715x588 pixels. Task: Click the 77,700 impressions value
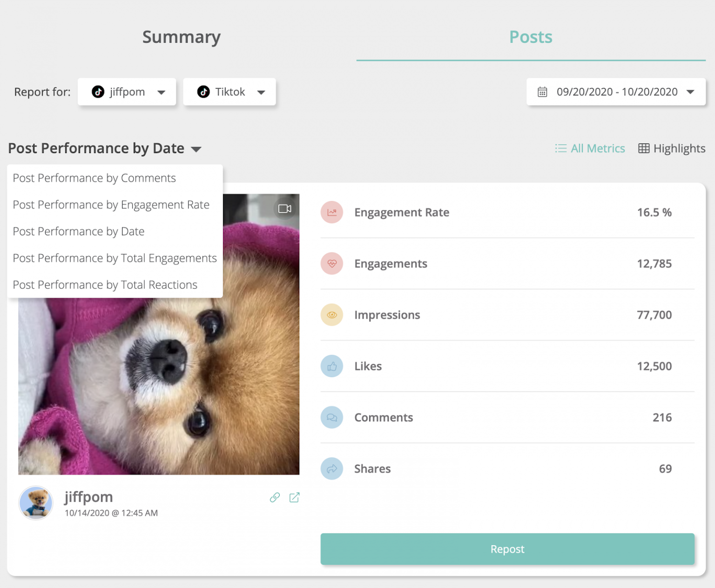coord(654,315)
